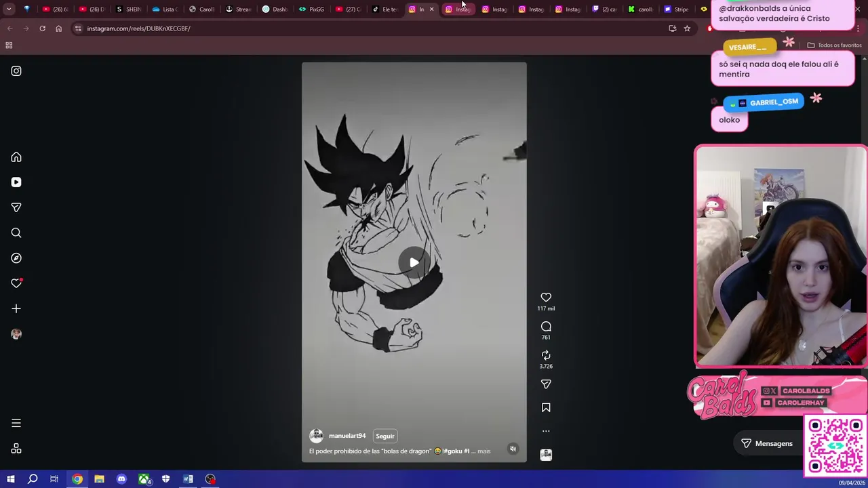This screenshot has width=868, height=488.
Task: Click the browser address bar URL
Action: (138, 28)
